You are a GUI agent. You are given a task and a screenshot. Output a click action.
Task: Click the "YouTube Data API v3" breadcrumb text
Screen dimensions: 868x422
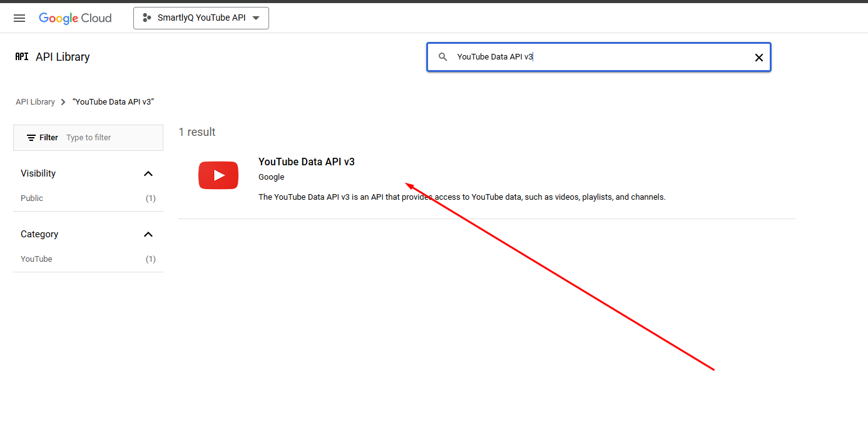point(113,101)
